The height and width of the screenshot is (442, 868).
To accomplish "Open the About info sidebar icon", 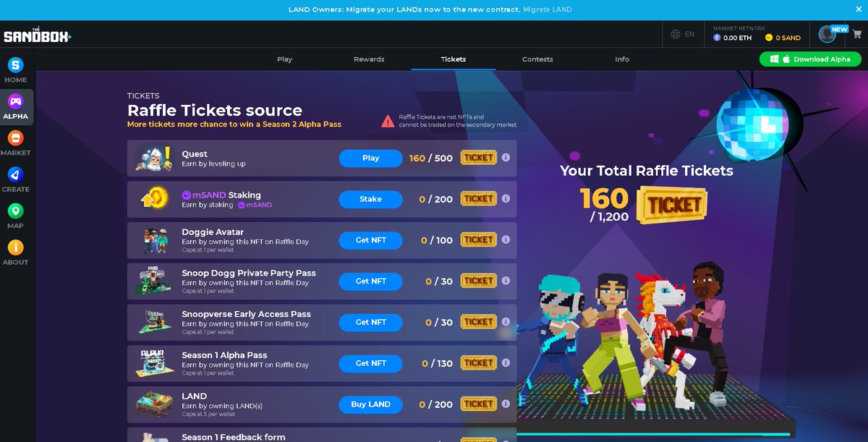I will (15, 247).
